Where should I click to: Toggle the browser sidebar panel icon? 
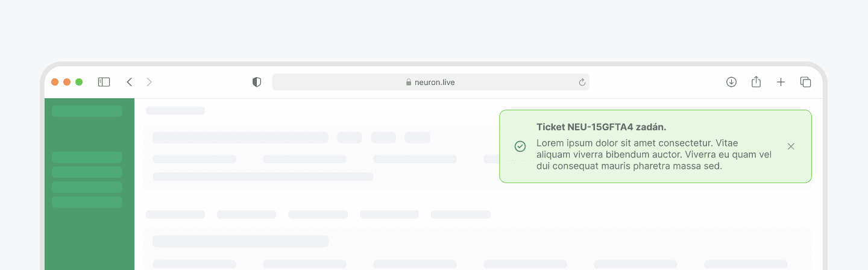104,82
